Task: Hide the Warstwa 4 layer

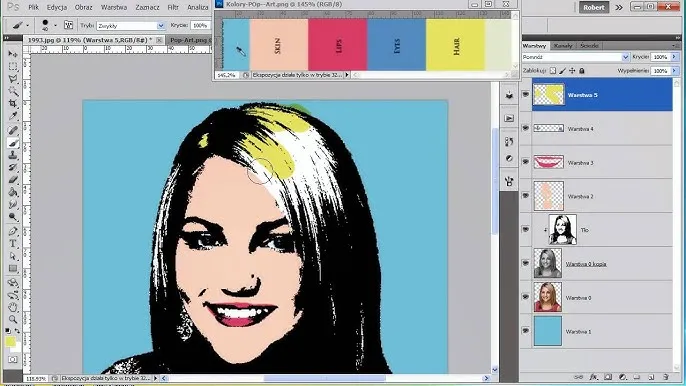Action: [525, 128]
